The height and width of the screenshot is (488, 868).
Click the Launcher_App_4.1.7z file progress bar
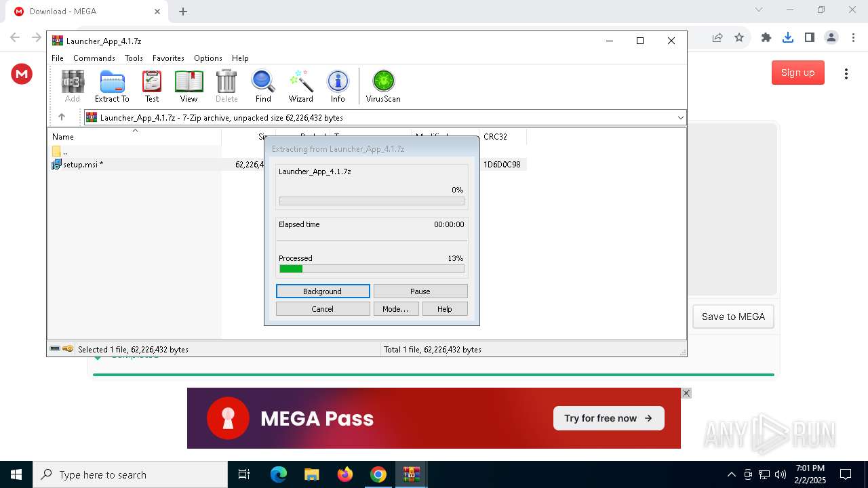[372, 201]
